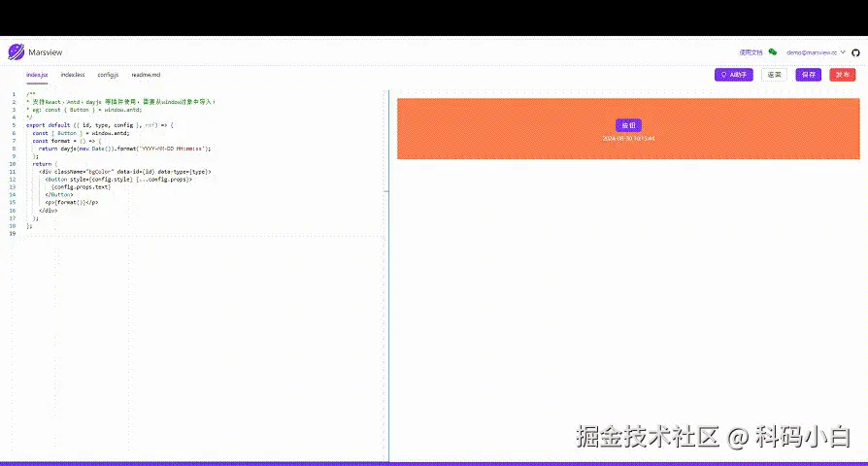Click the editor-preview splitter handle
The height and width of the screenshot is (466, 868).
[385, 191]
